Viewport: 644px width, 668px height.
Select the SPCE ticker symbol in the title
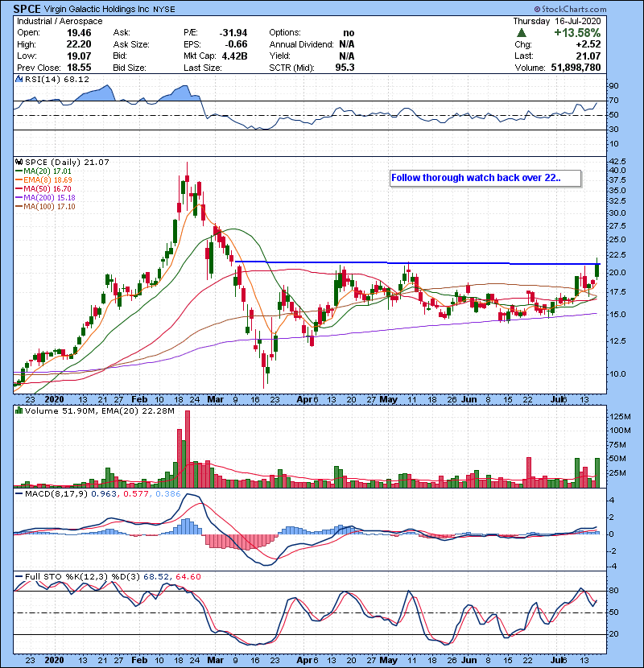tap(27, 9)
